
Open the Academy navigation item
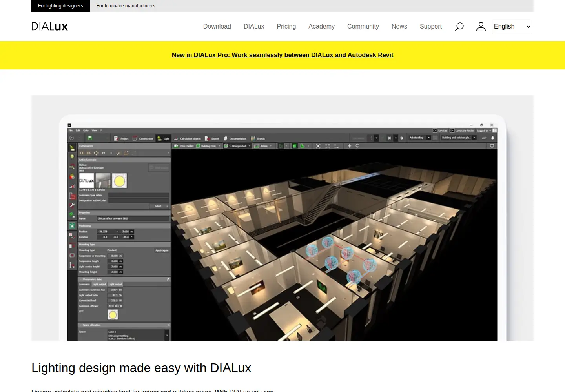pos(321,27)
